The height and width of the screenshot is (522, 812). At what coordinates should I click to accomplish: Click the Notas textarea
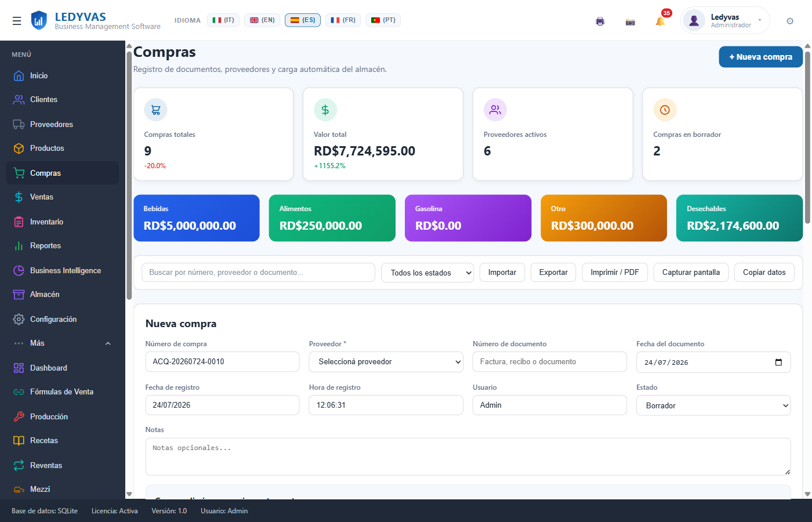(468, 456)
